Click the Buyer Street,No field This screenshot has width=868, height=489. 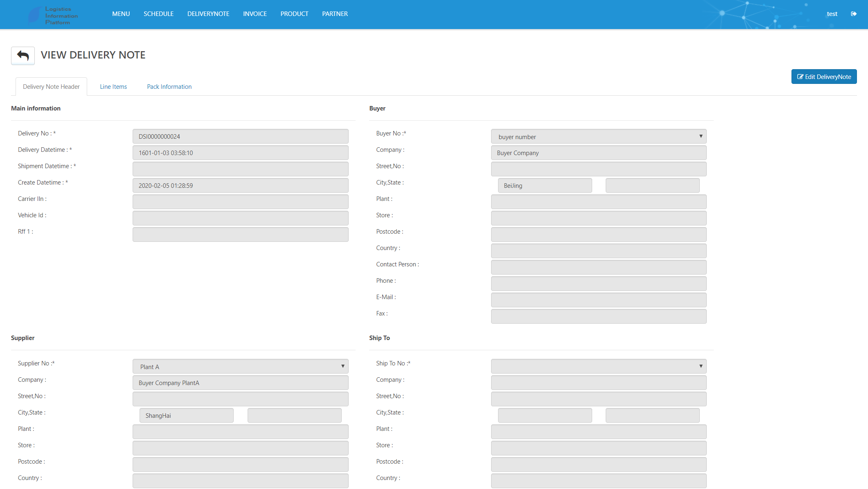pos(599,169)
